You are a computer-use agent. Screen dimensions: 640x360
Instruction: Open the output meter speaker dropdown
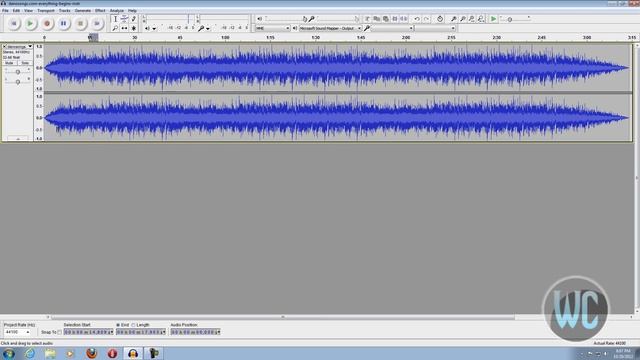[x=154, y=29]
